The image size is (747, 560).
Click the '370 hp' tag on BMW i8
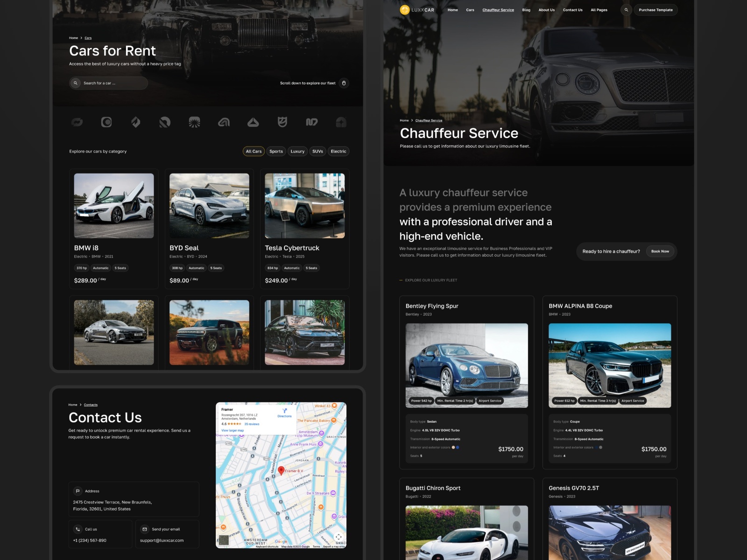pos(82,268)
